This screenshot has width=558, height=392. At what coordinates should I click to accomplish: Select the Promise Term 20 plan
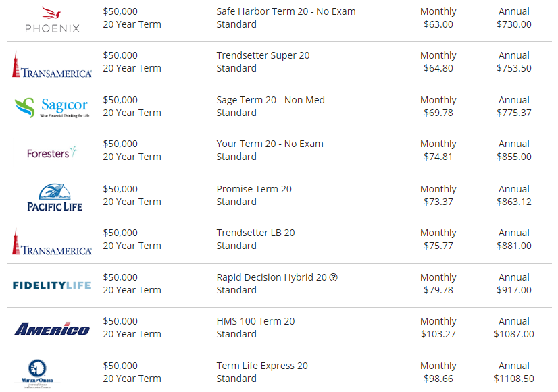[254, 189]
